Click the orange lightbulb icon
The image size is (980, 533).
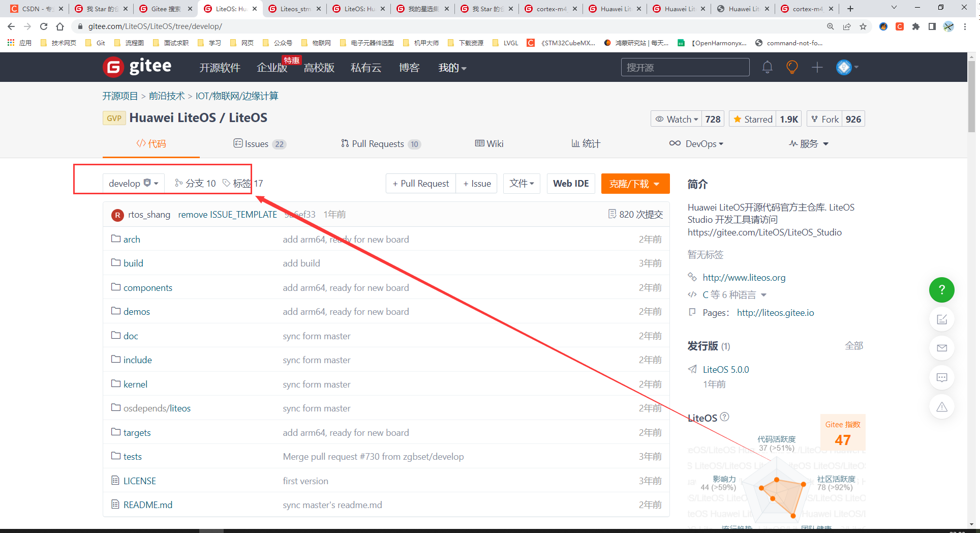pos(792,67)
